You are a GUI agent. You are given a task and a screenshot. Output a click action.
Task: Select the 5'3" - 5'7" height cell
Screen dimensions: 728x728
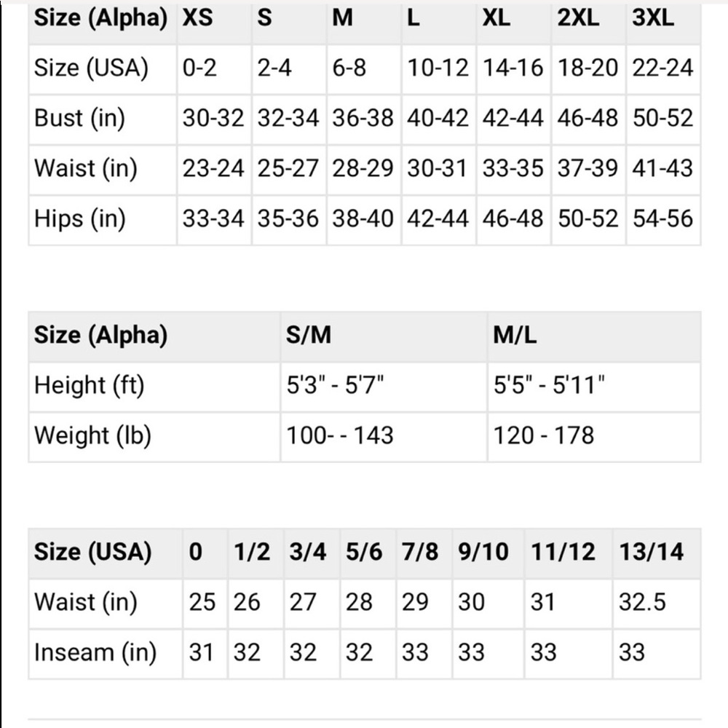(335, 385)
